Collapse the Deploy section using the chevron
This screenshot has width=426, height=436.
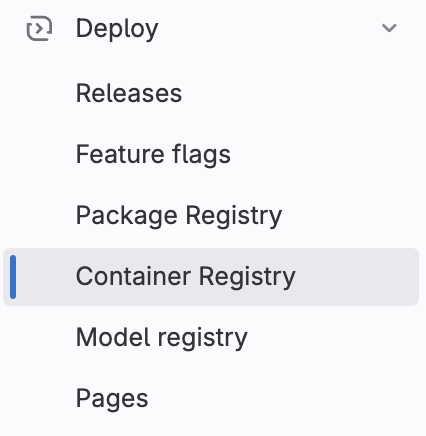pyautogui.click(x=389, y=28)
